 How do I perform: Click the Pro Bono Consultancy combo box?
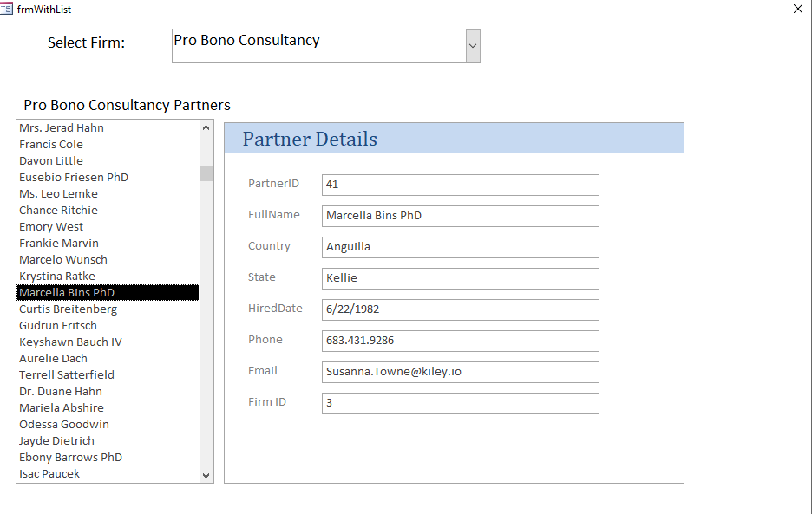tap(318, 46)
